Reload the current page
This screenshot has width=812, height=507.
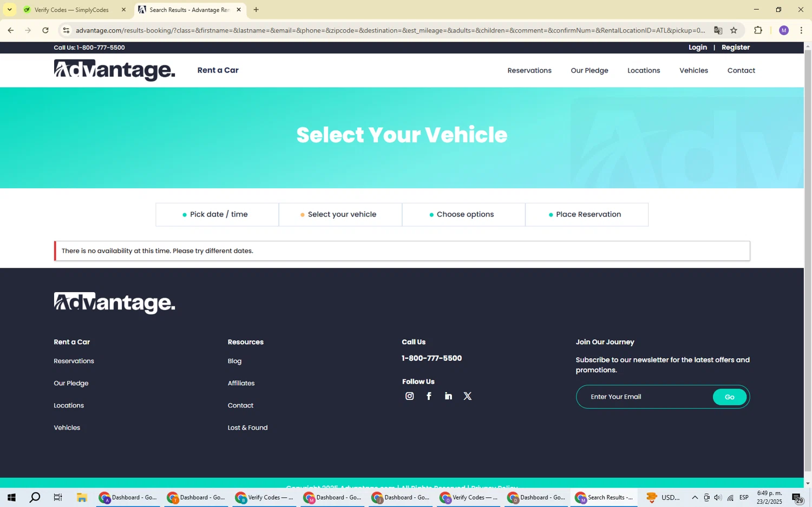pyautogui.click(x=45, y=30)
